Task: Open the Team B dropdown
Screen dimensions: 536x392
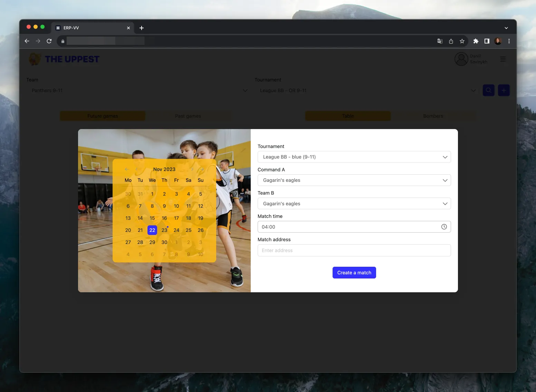Action: click(x=354, y=204)
